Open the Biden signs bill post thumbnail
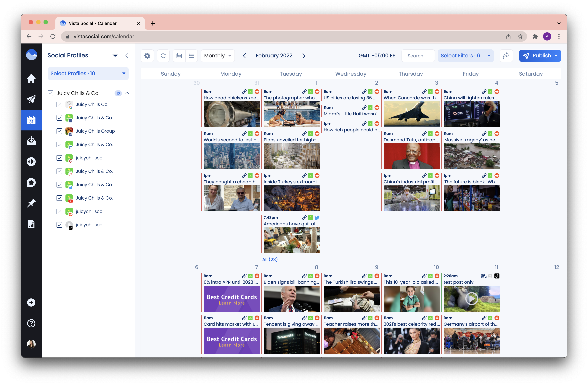The image size is (588, 385). point(292,299)
